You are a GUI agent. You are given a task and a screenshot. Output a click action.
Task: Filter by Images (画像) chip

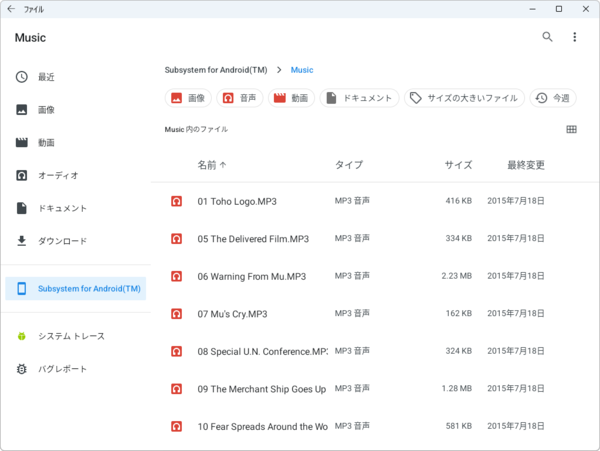(x=188, y=98)
